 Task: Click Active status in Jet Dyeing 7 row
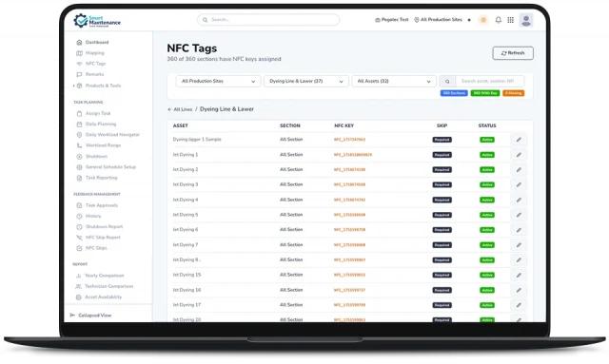tap(487, 245)
